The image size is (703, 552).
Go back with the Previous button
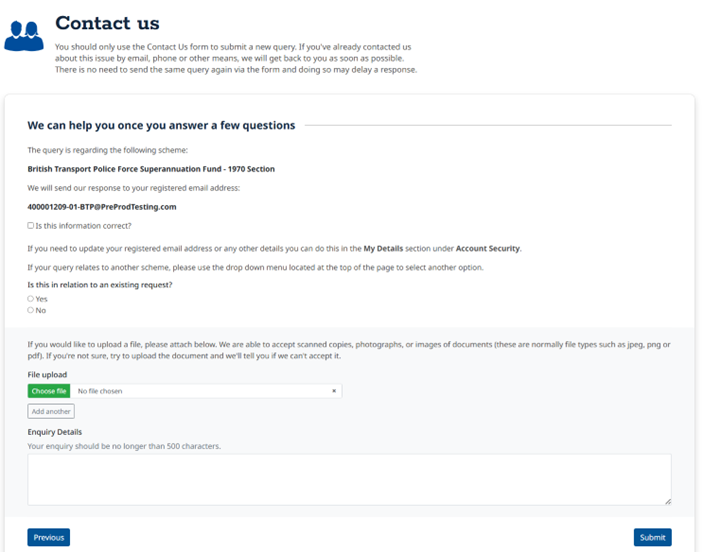click(x=48, y=537)
